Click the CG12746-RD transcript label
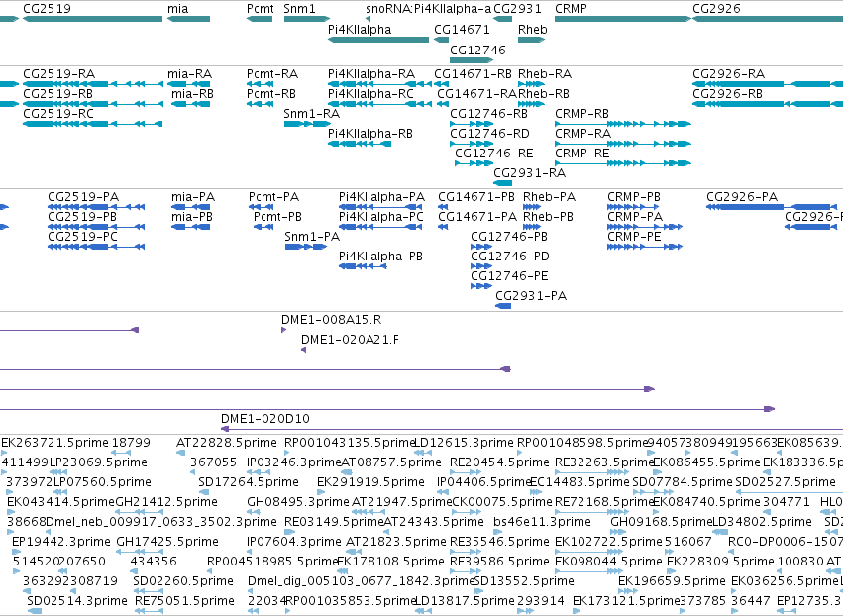843x616 pixels. 489,134
